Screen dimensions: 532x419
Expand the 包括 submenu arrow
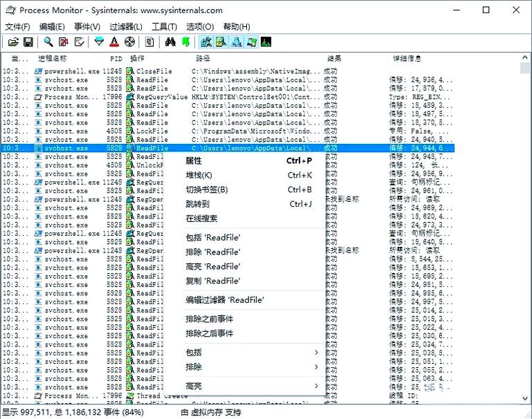click(316, 353)
